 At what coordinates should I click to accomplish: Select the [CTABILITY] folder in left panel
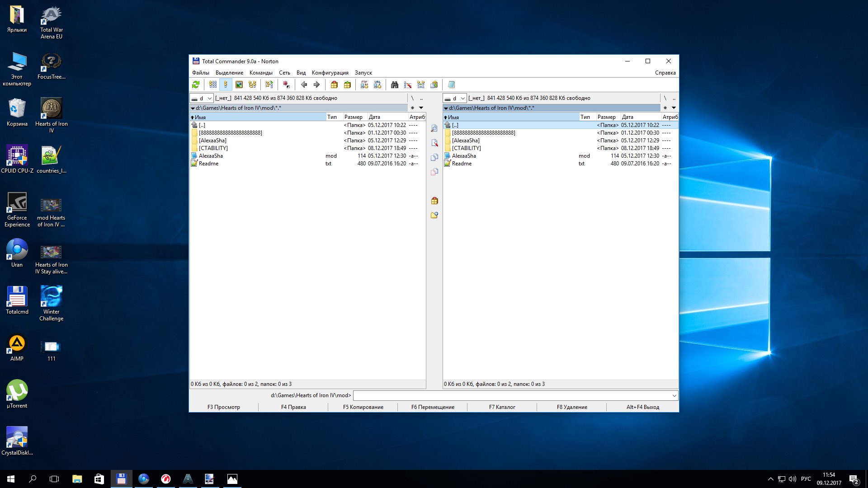[x=307, y=148]
